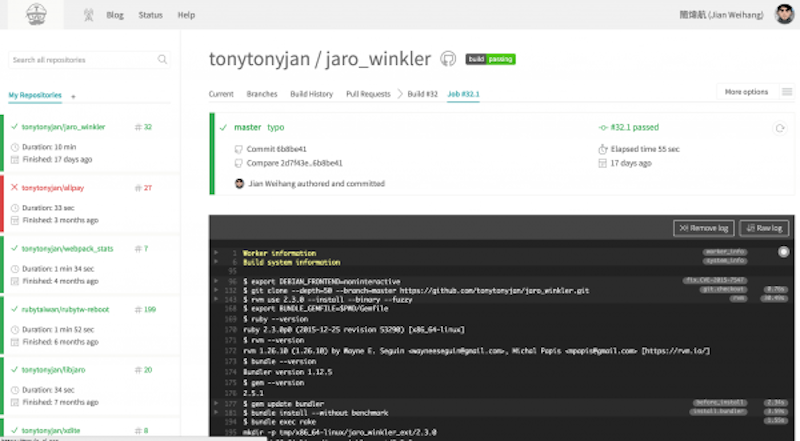Click the git.checkout log tag
800x441 pixels.
point(723,289)
